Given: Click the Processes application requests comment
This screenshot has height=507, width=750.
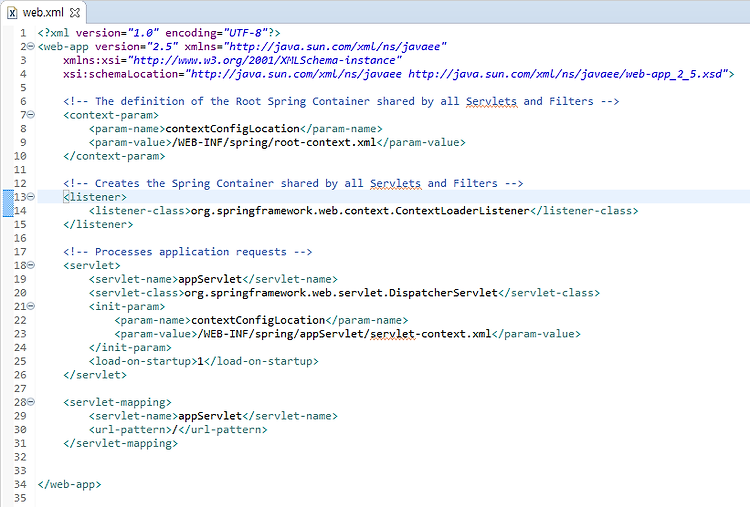Looking at the screenshot, I should [188, 252].
